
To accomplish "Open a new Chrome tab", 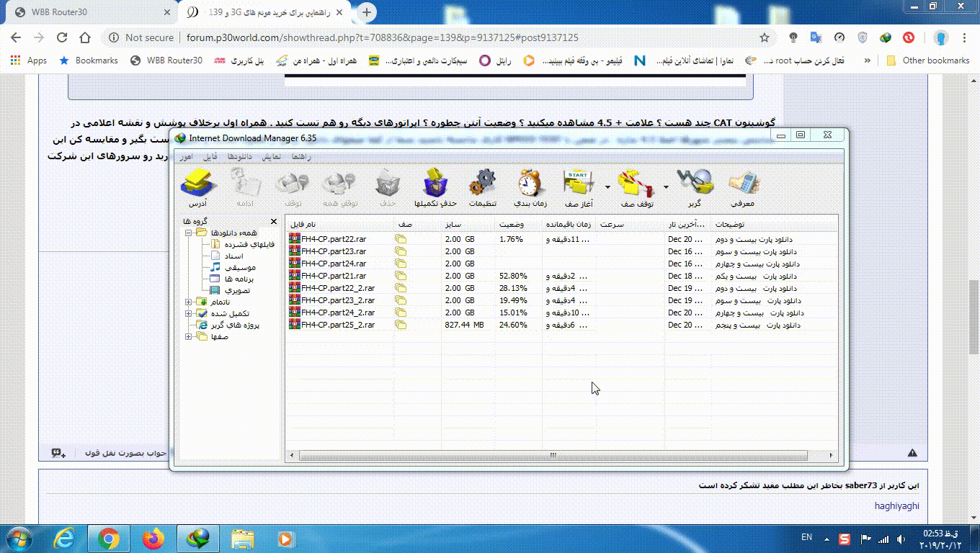I will pyautogui.click(x=367, y=12).
